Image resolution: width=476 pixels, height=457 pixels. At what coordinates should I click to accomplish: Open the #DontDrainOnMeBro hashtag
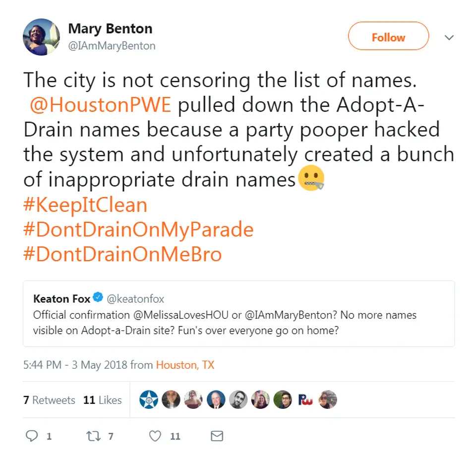click(x=122, y=254)
